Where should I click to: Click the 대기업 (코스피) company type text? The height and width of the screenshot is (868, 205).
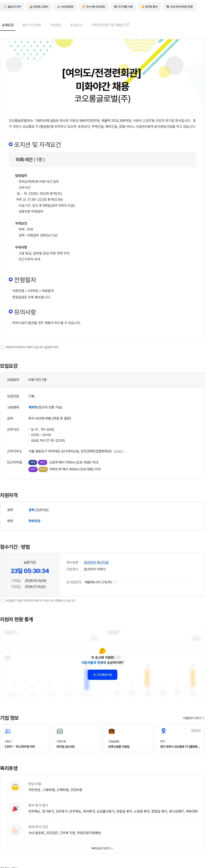[65, 747]
